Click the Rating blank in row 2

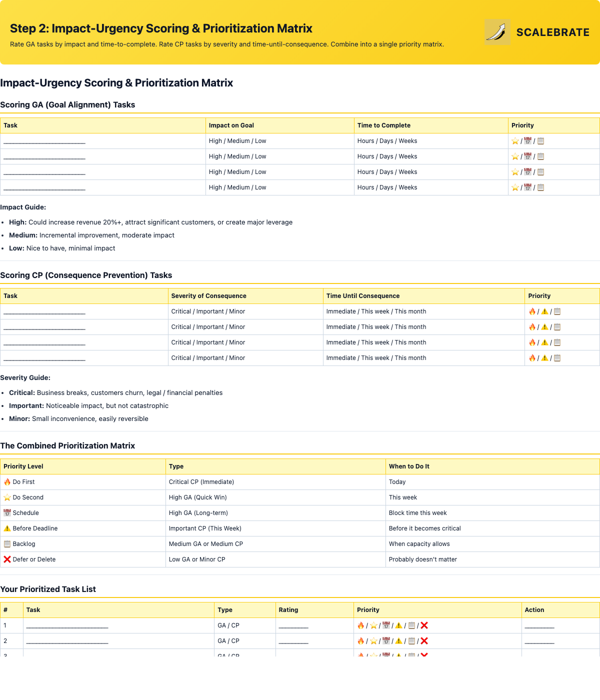click(x=293, y=641)
